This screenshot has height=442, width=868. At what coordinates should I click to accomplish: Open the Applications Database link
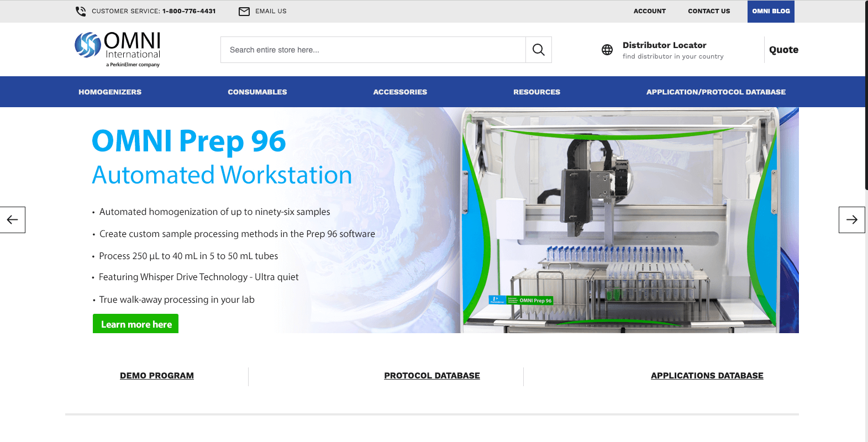click(x=707, y=376)
